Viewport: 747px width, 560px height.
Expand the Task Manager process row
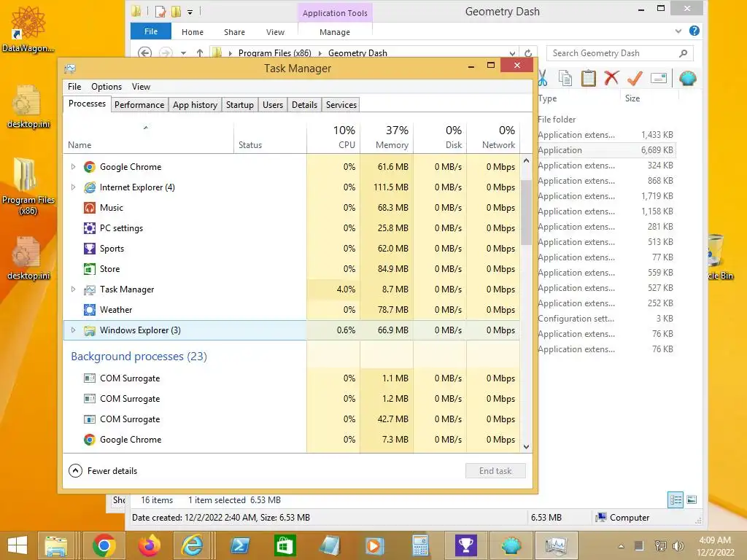coord(73,289)
